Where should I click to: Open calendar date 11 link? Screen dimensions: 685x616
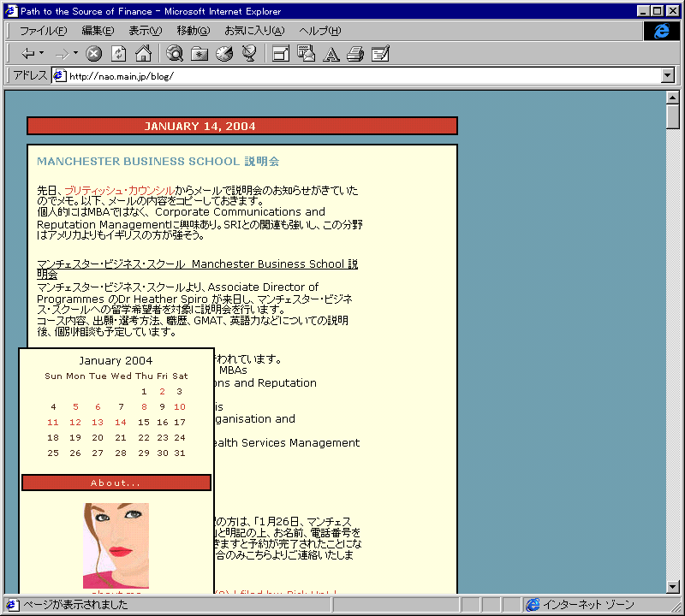click(53, 422)
